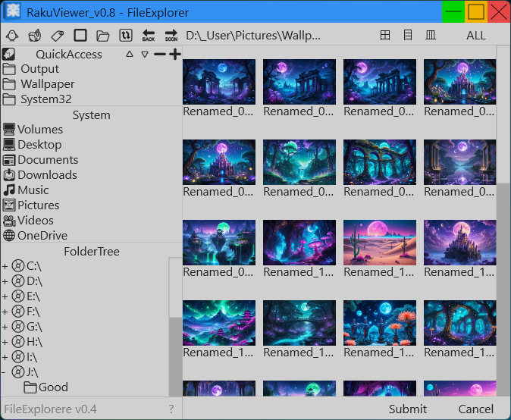
Task: Click the Cancel button
Action: coord(476,409)
